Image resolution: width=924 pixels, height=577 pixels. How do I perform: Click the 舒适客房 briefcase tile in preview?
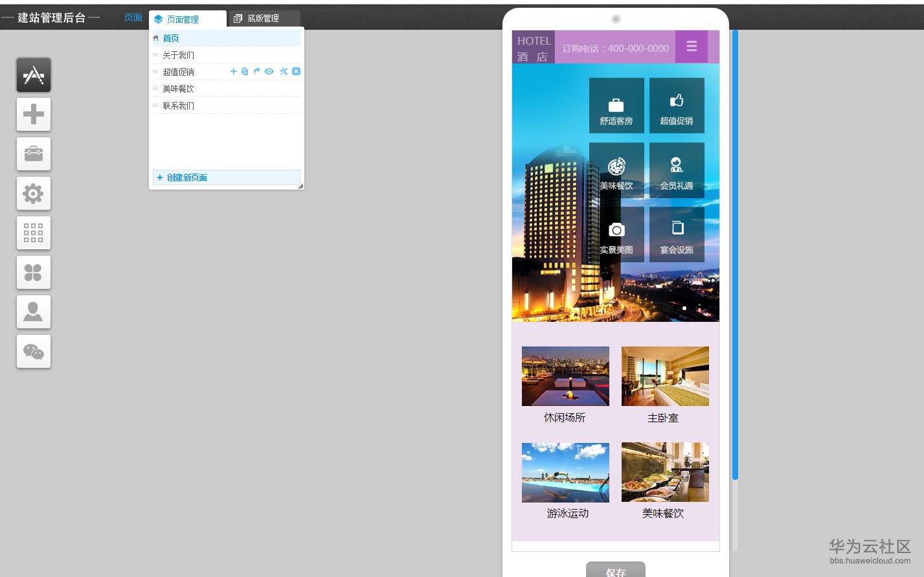click(616, 106)
